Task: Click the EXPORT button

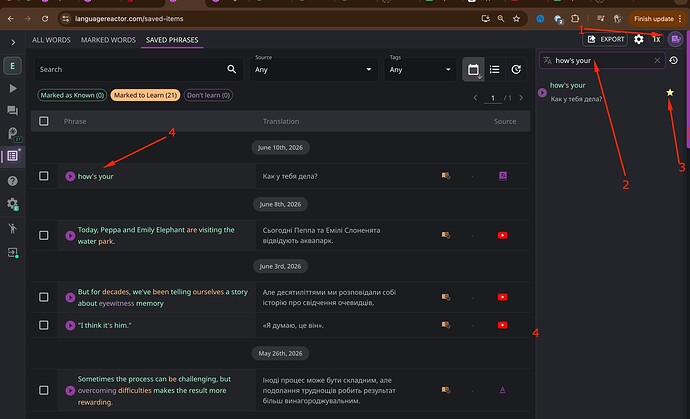Action: [605, 39]
